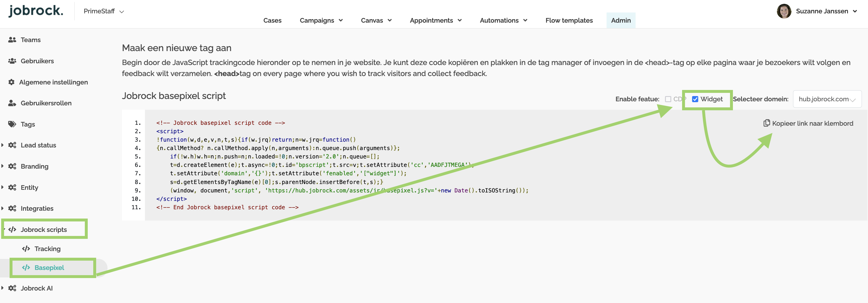Select the Admin tab

tap(621, 20)
